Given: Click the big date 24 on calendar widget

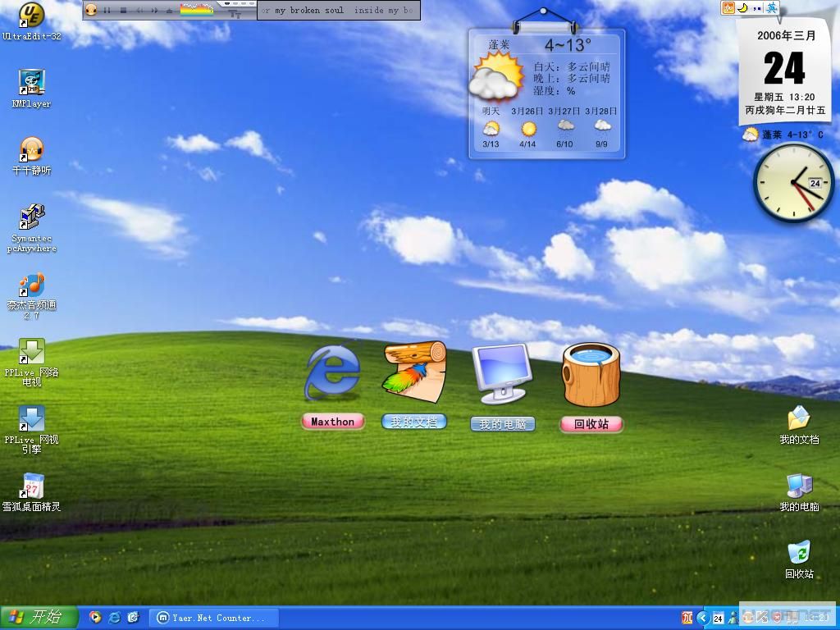Looking at the screenshot, I should pos(784,69).
